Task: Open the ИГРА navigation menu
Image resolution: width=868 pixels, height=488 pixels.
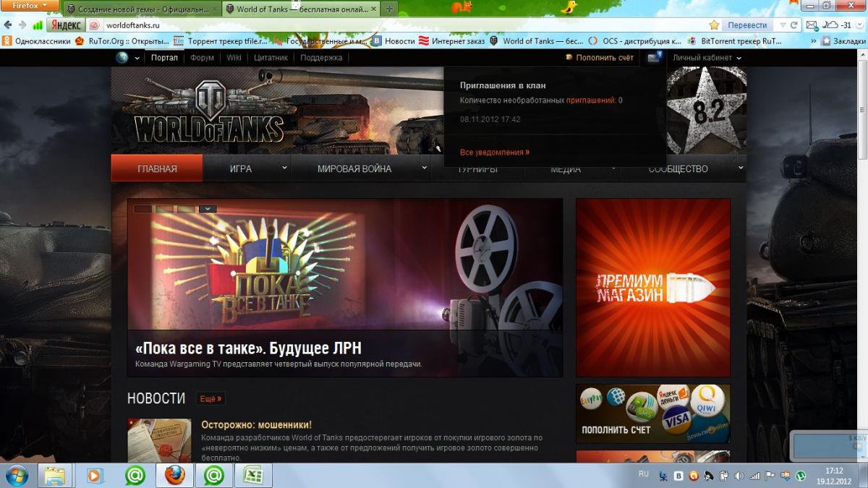Action: [241, 168]
